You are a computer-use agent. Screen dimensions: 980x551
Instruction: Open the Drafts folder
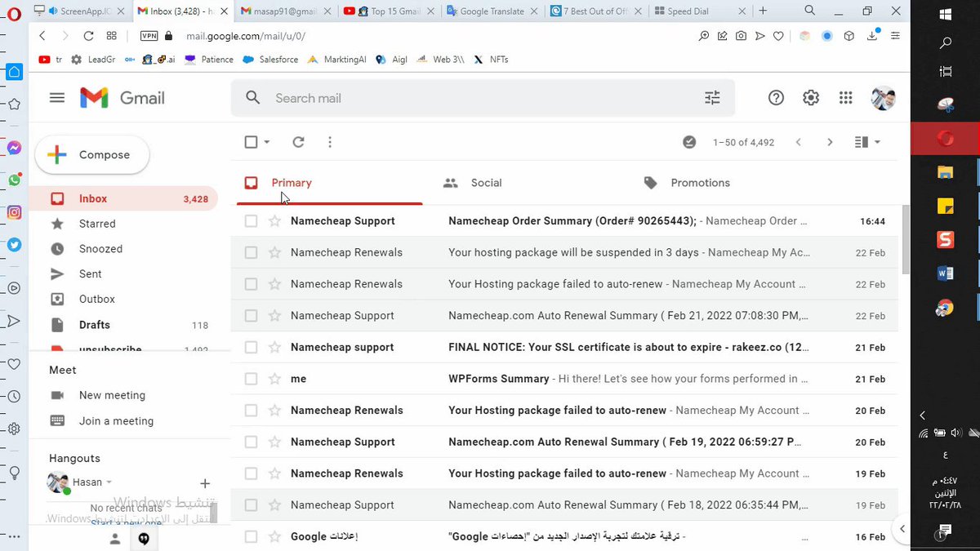(95, 325)
